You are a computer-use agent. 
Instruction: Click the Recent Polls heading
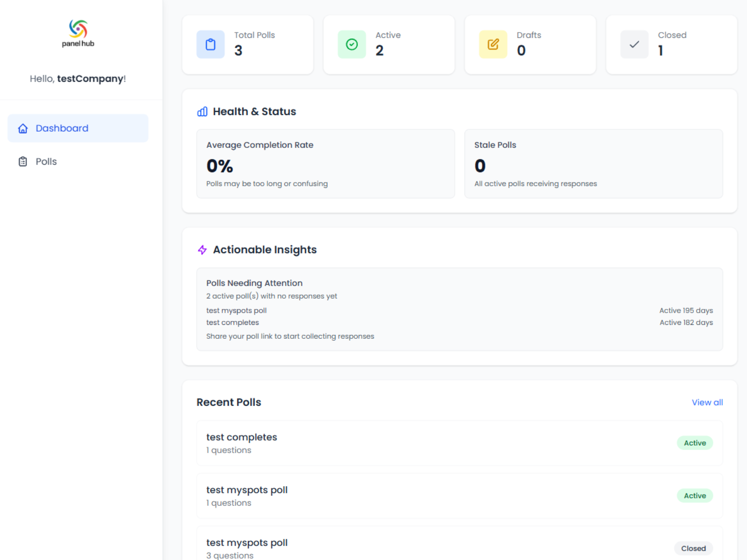tap(229, 402)
